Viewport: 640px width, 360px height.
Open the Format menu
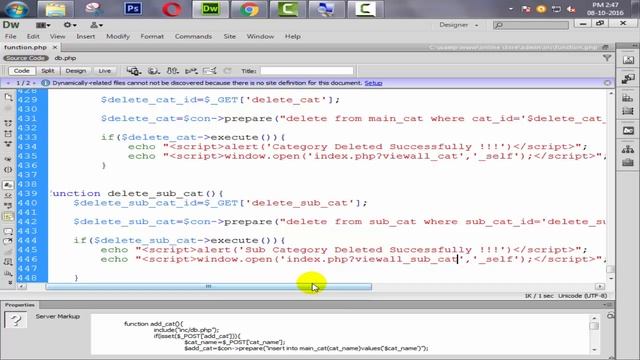click(152, 36)
